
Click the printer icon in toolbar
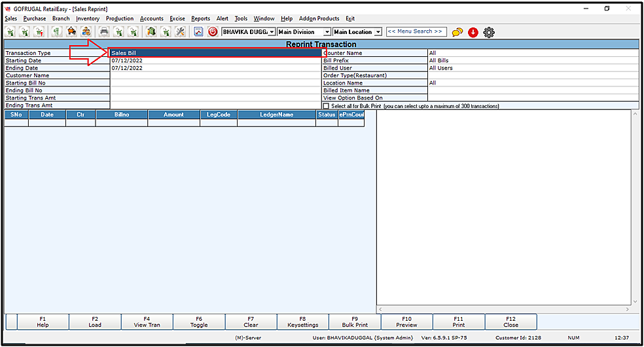point(103,31)
